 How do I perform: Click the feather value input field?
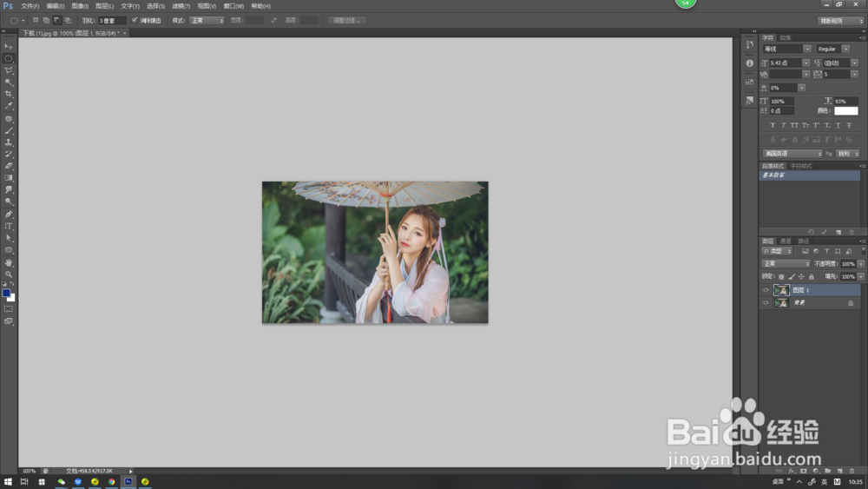click(x=111, y=21)
